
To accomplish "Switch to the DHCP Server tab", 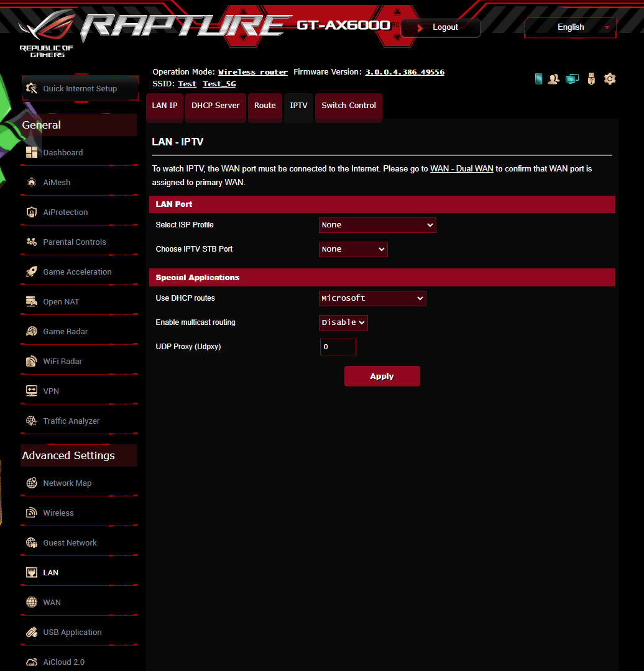I will (215, 106).
